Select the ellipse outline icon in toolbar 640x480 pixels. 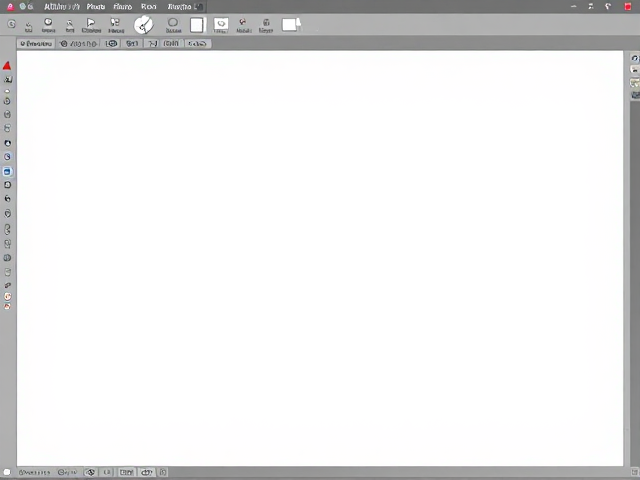pos(173,22)
